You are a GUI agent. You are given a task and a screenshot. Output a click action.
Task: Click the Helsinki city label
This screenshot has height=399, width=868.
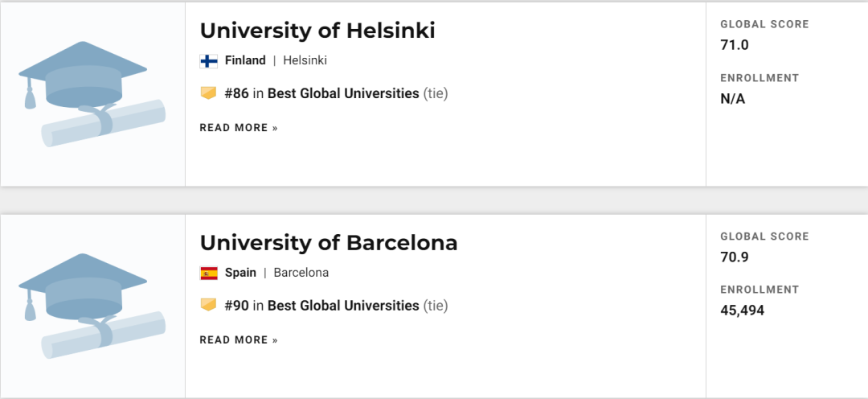[x=305, y=60]
